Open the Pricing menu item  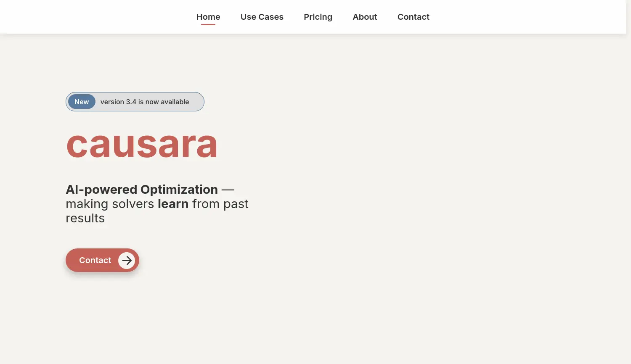[318, 17]
